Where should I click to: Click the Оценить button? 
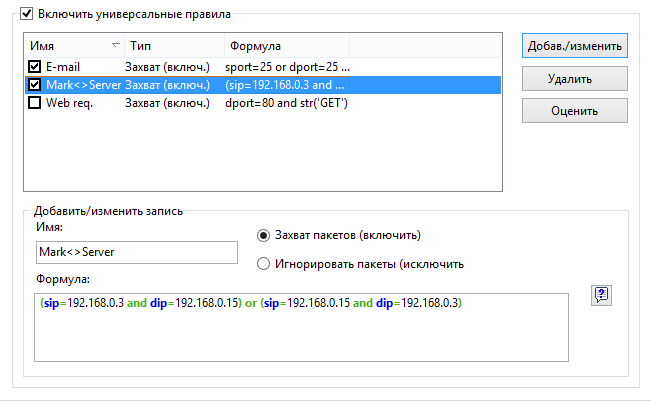[575, 111]
